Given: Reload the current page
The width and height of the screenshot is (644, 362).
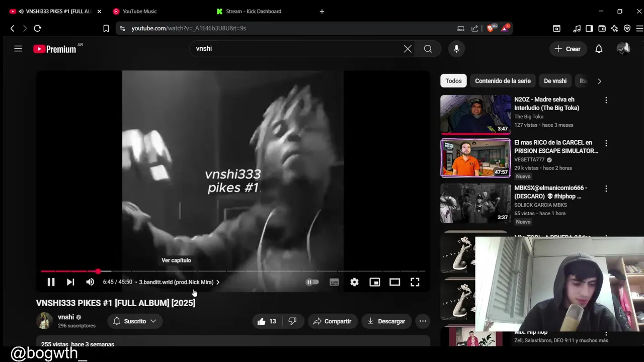Looking at the screenshot, I should pyautogui.click(x=37, y=29).
